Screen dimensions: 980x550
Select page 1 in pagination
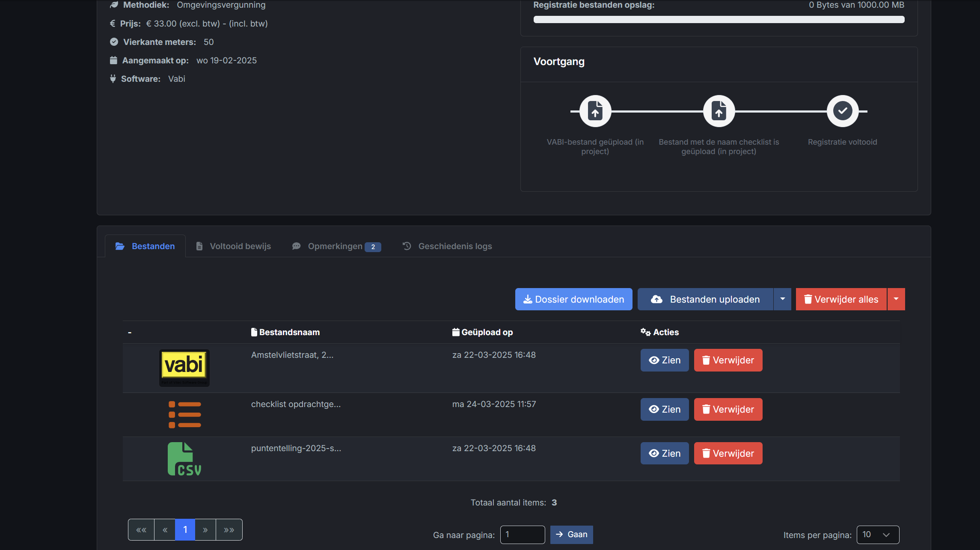185,529
